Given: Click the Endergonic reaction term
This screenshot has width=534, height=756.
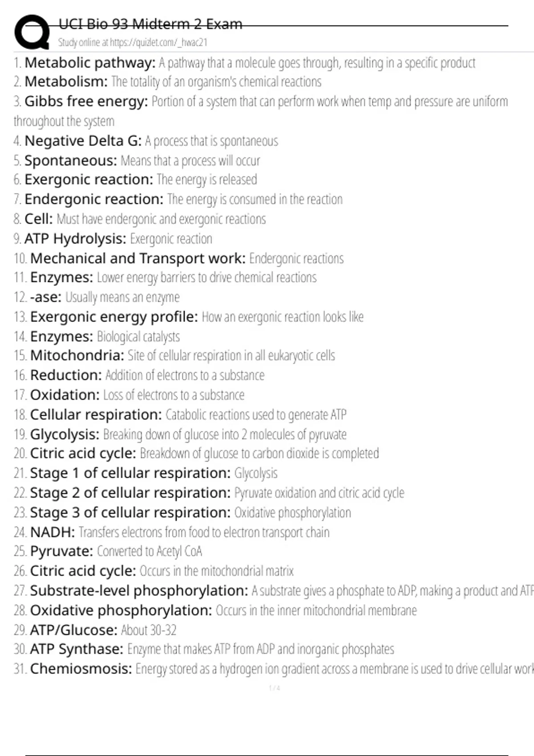Looking at the screenshot, I should click(94, 199).
